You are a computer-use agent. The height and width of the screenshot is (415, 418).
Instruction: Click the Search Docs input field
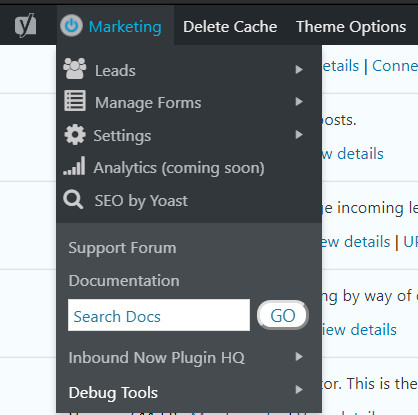pyautogui.click(x=159, y=315)
